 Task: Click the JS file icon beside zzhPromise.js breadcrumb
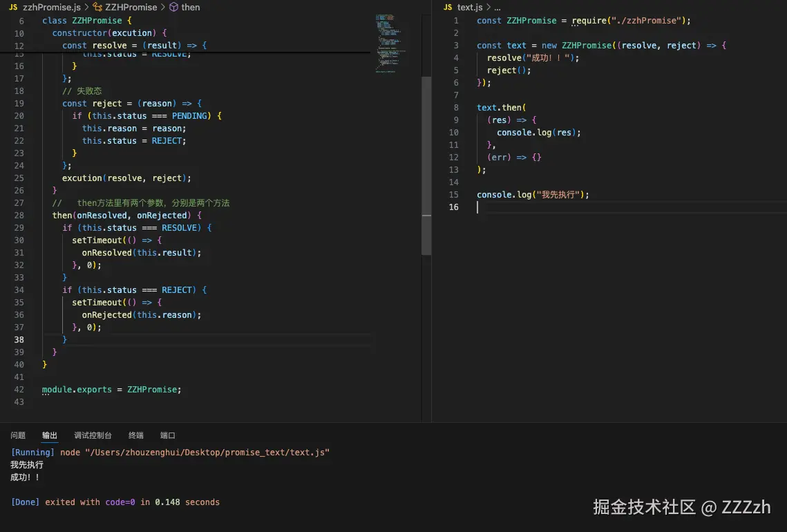(13, 7)
